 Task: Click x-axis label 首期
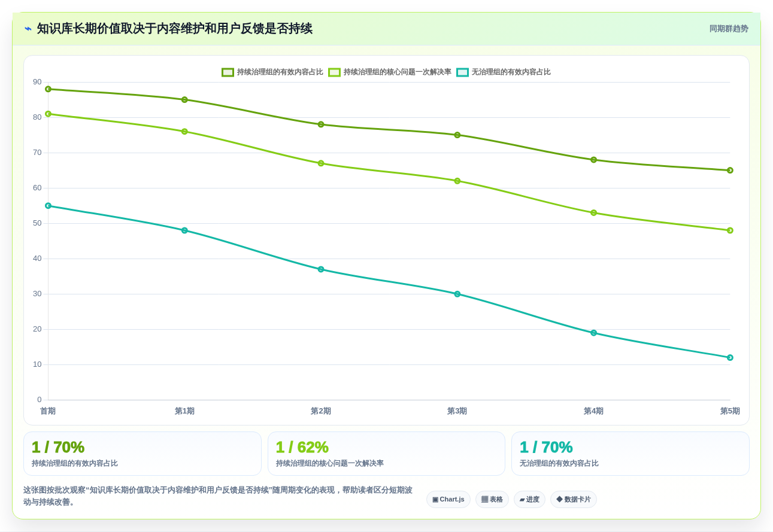click(48, 411)
